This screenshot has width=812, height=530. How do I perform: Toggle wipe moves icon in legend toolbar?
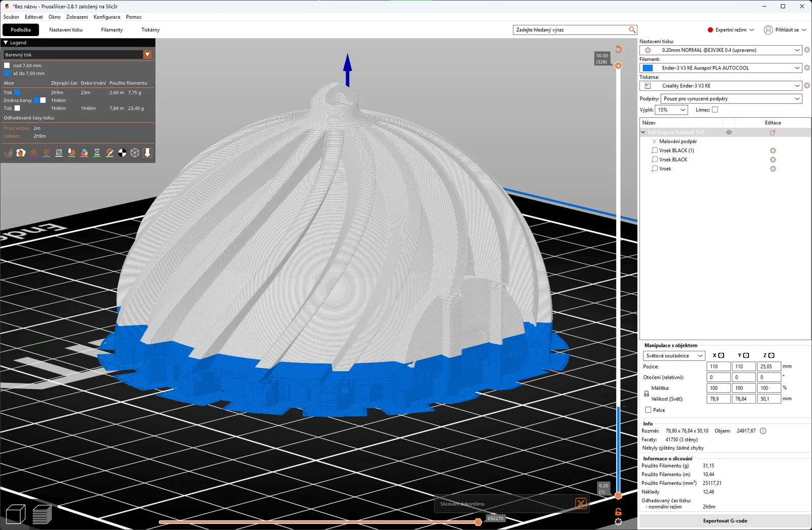tap(21, 153)
